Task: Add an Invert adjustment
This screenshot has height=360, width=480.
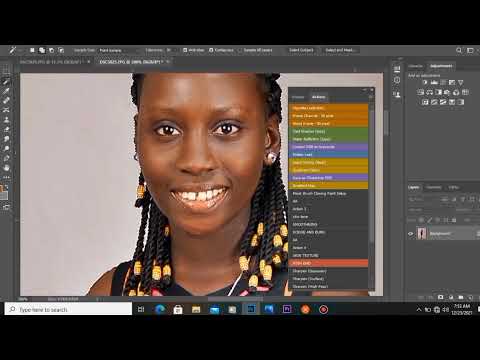Action: click(425, 102)
